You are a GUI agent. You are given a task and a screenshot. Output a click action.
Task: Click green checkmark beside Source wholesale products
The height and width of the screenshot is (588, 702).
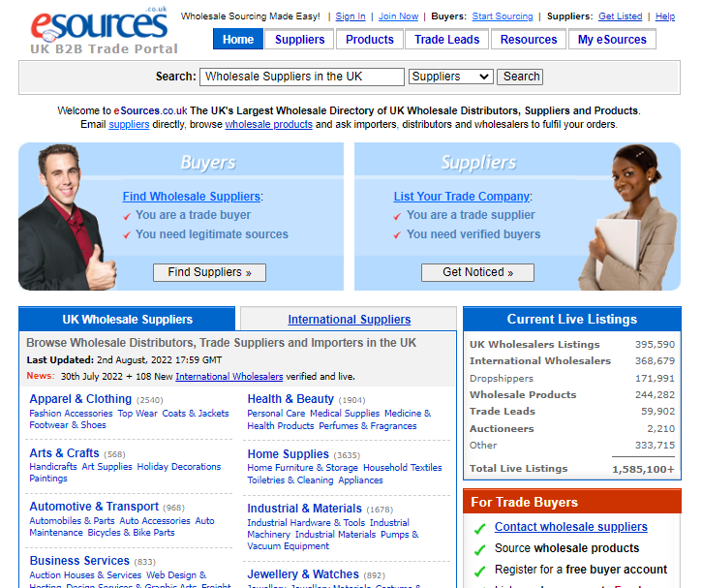tap(479, 549)
